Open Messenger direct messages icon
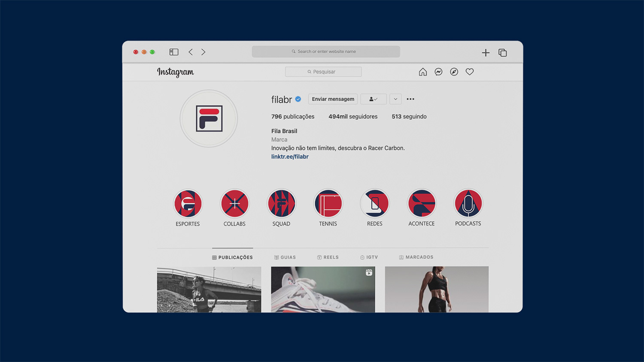The height and width of the screenshot is (362, 644). point(438,72)
